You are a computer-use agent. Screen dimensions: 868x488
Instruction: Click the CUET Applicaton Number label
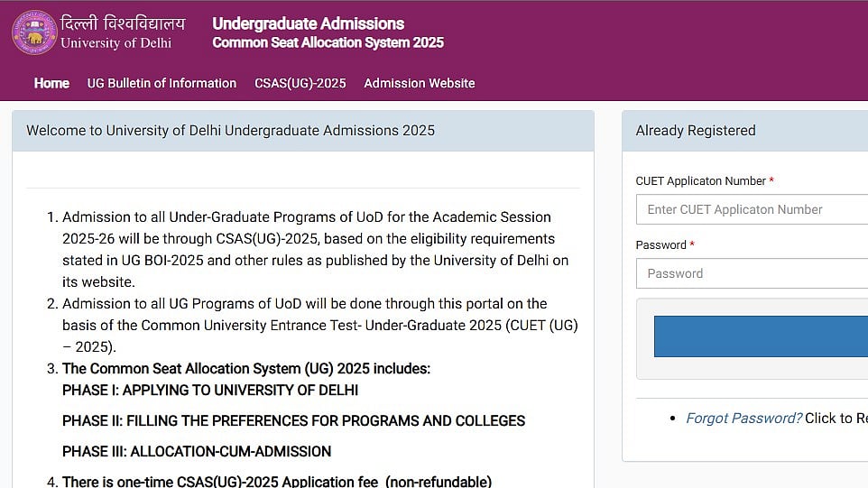700,181
